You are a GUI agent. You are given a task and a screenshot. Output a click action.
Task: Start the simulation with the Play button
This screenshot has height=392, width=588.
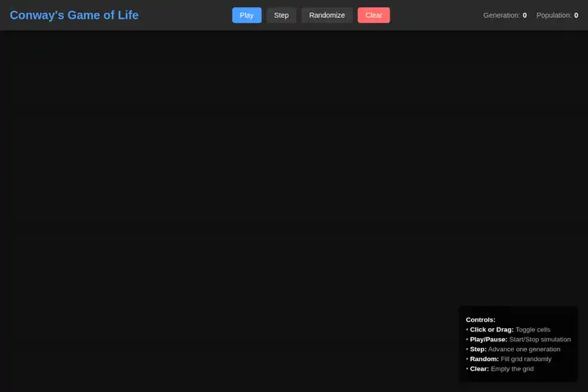247,16
